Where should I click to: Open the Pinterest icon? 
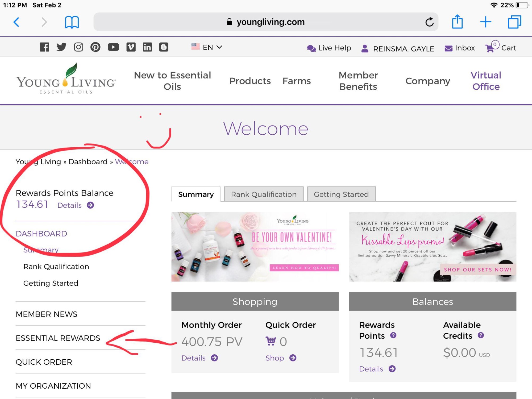(x=95, y=47)
